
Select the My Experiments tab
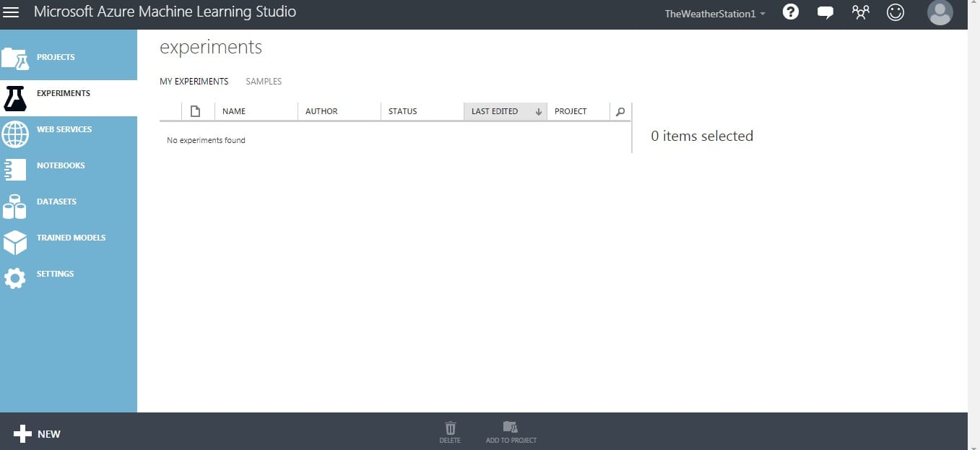pos(194,82)
